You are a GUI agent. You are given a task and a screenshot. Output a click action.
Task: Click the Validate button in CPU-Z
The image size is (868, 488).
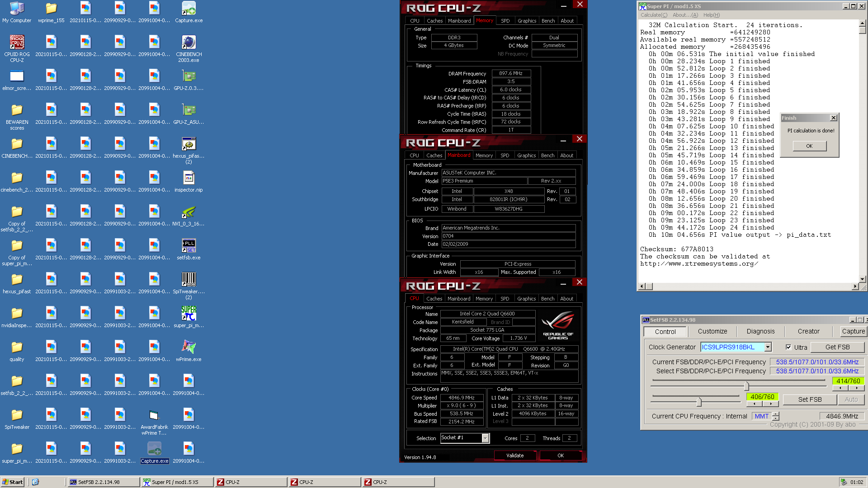(x=515, y=455)
